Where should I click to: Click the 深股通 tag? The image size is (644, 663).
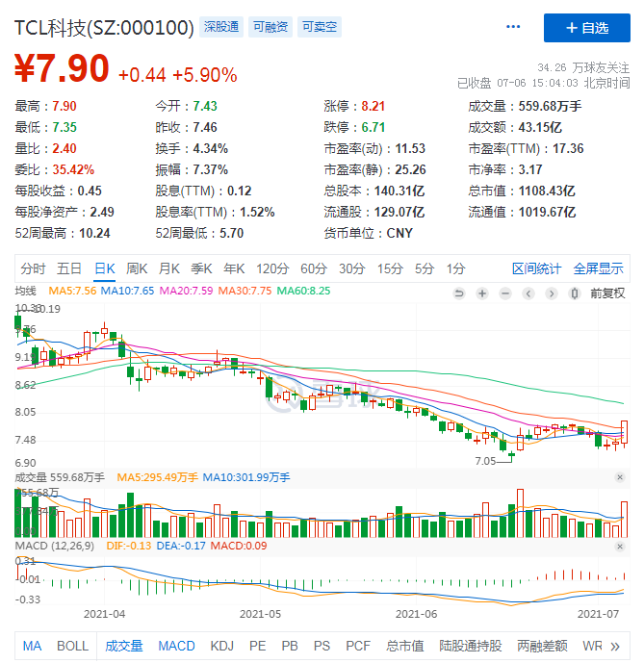click(x=221, y=27)
